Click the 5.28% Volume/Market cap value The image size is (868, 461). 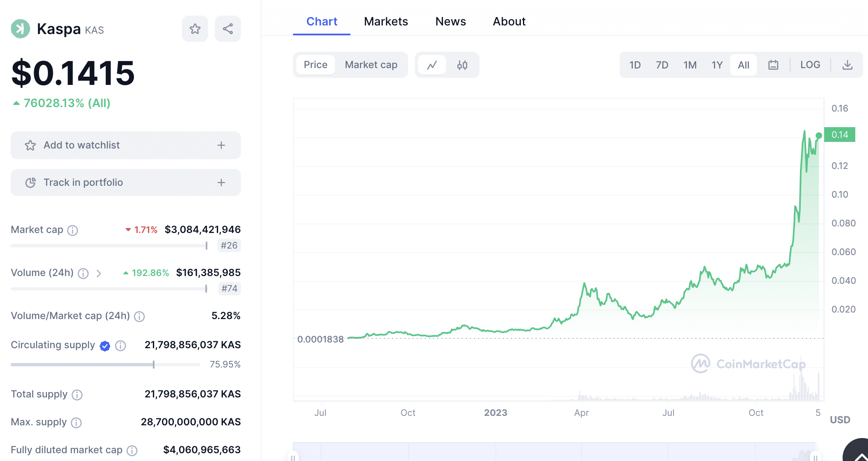coord(226,315)
